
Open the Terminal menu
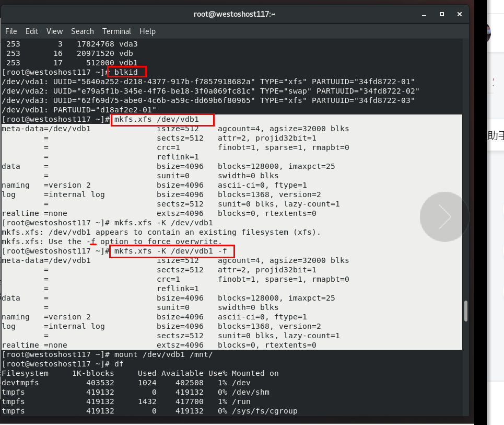[x=116, y=31]
